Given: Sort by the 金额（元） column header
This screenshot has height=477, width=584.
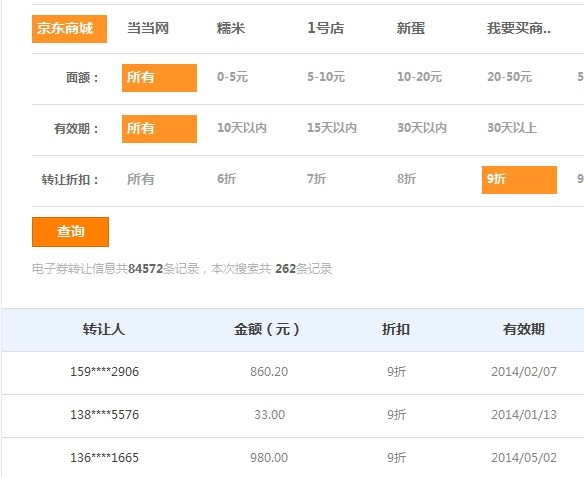Looking at the screenshot, I should [x=267, y=330].
